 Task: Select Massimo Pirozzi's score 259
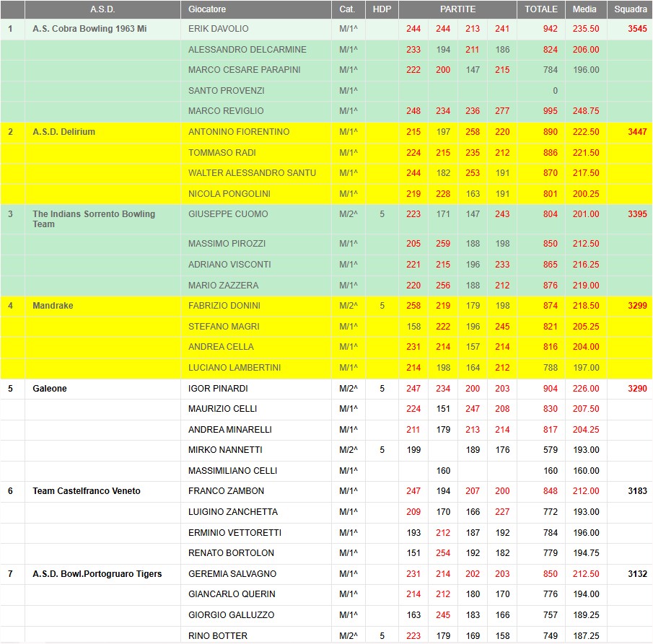443,244
